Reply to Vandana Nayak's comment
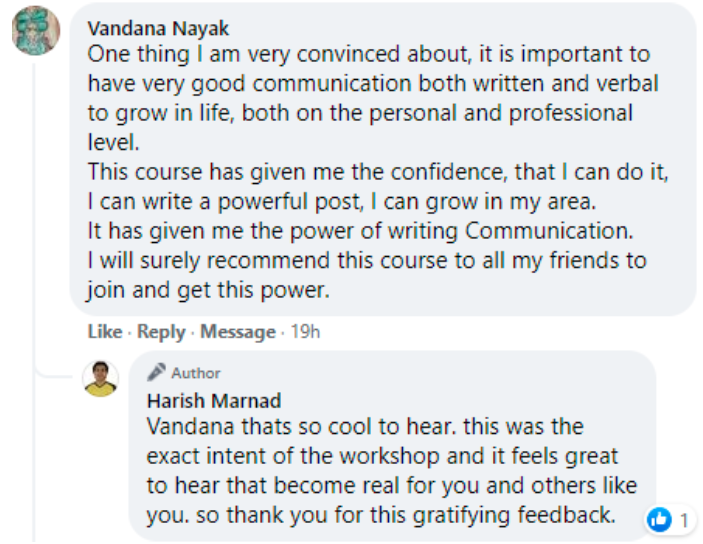This screenshot has width=703, height=544. 161,331
